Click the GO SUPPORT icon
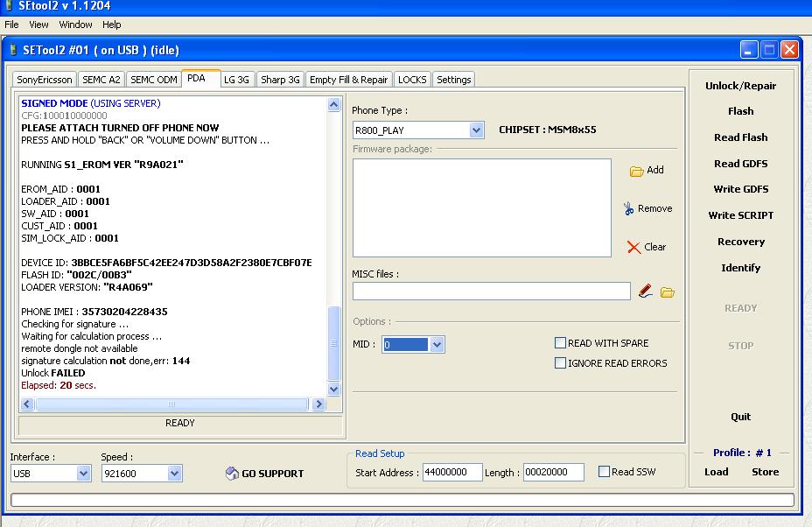Screen dimensions: 812x527 232,474
